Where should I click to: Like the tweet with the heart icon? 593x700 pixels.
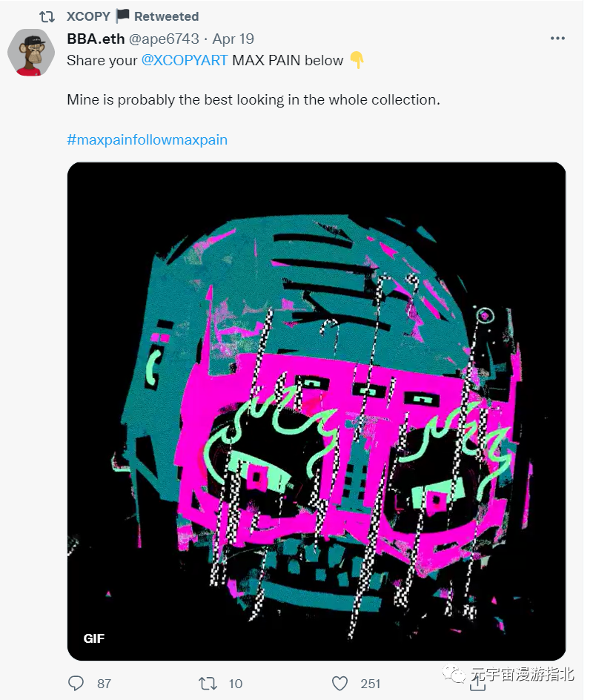[339, 684]
